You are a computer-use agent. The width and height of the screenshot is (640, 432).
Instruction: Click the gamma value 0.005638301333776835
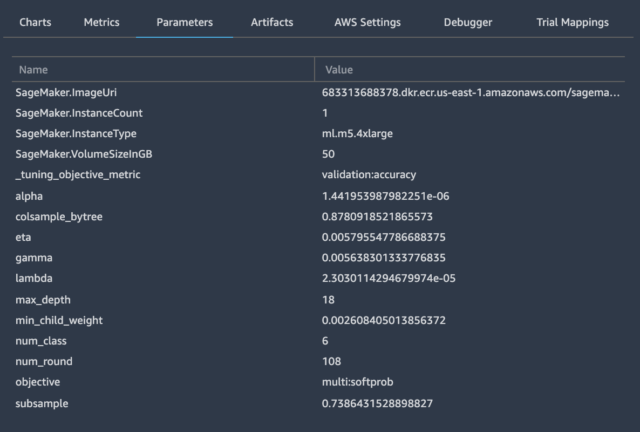384,258
